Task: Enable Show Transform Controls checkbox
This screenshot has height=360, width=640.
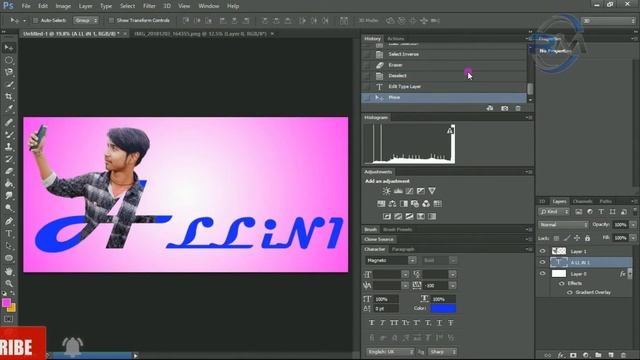Action: (x=111, y=20)
